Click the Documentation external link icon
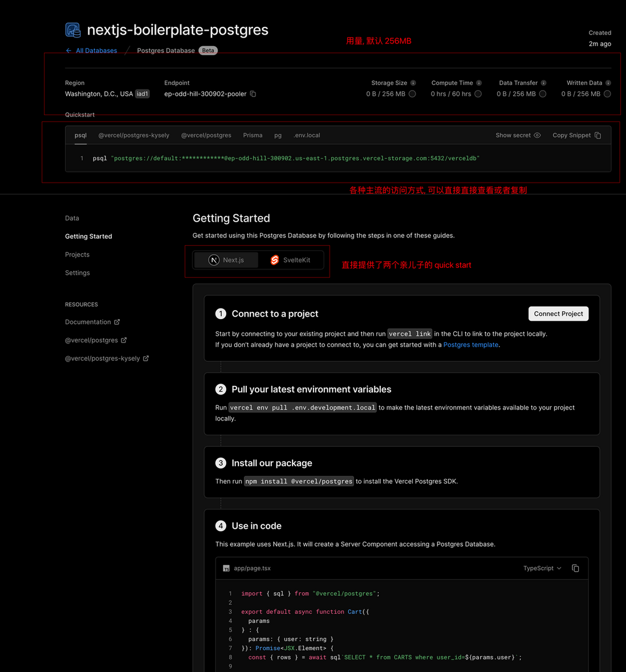 coord(117,322)
